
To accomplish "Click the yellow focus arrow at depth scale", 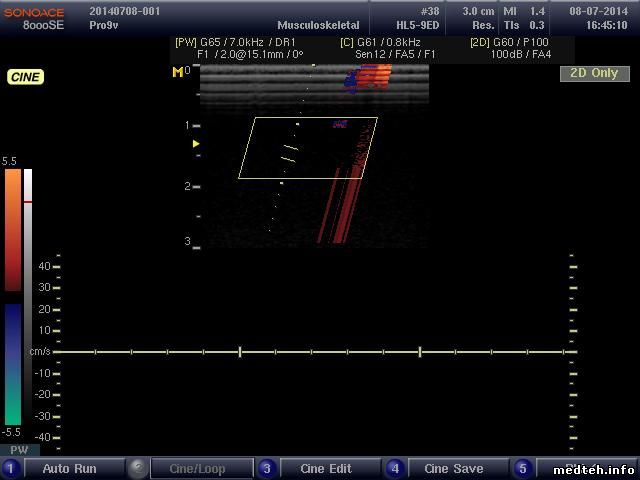I will click(196, 144).
